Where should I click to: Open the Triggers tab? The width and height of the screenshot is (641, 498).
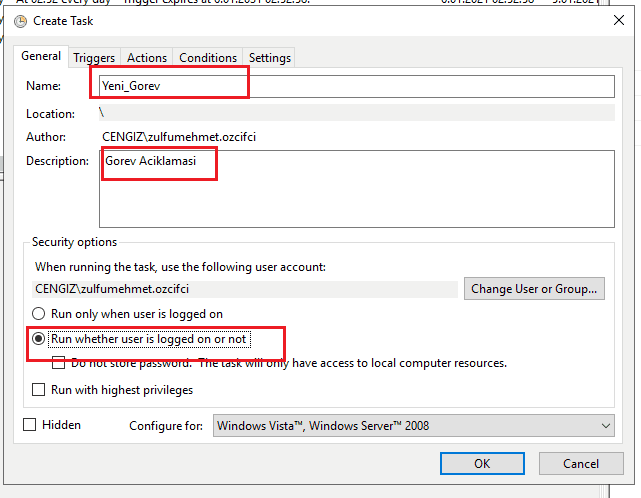94,58
